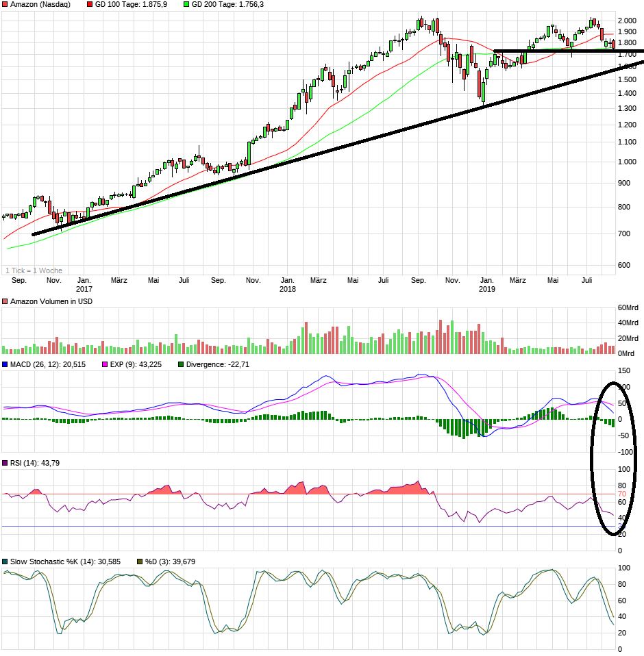Image resolution: width=644 pixels, height=656 pixels.
Task: Click the teal Slow Stochastic %K swatch
Action: tap(5, 562)
